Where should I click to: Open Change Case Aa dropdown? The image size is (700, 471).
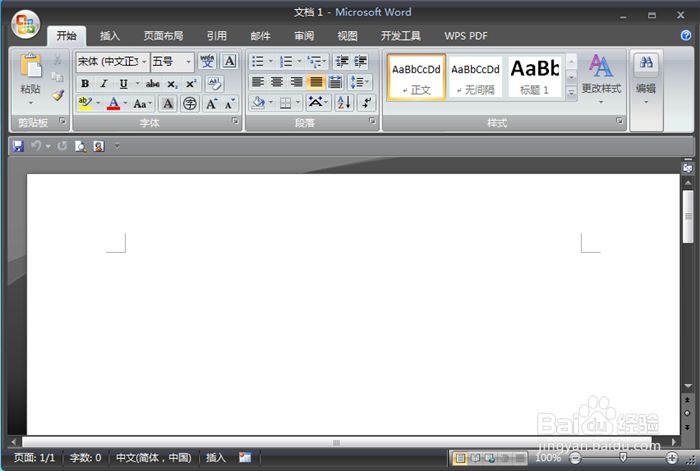click(143, 104)
